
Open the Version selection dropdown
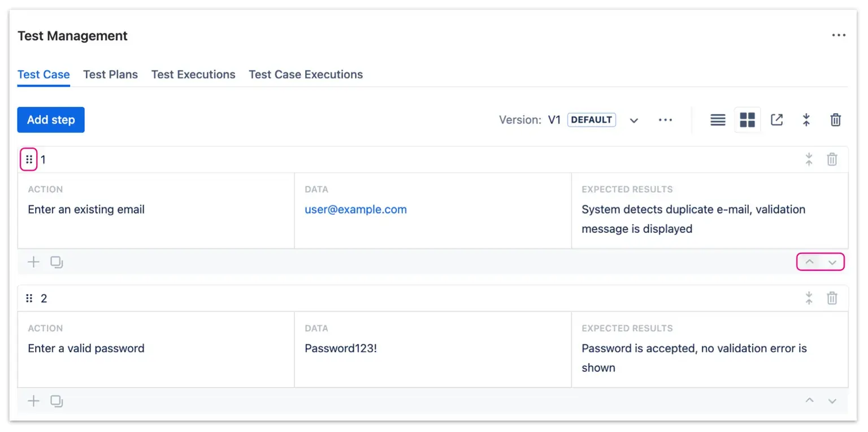click(x=633, y=120)
